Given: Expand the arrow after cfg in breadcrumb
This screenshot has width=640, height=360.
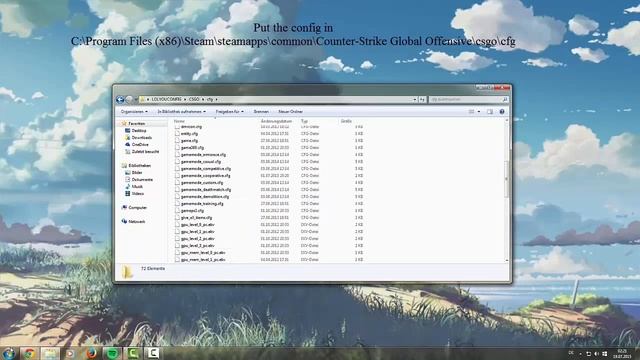Looking at the screenshot, I should point(216,99).
